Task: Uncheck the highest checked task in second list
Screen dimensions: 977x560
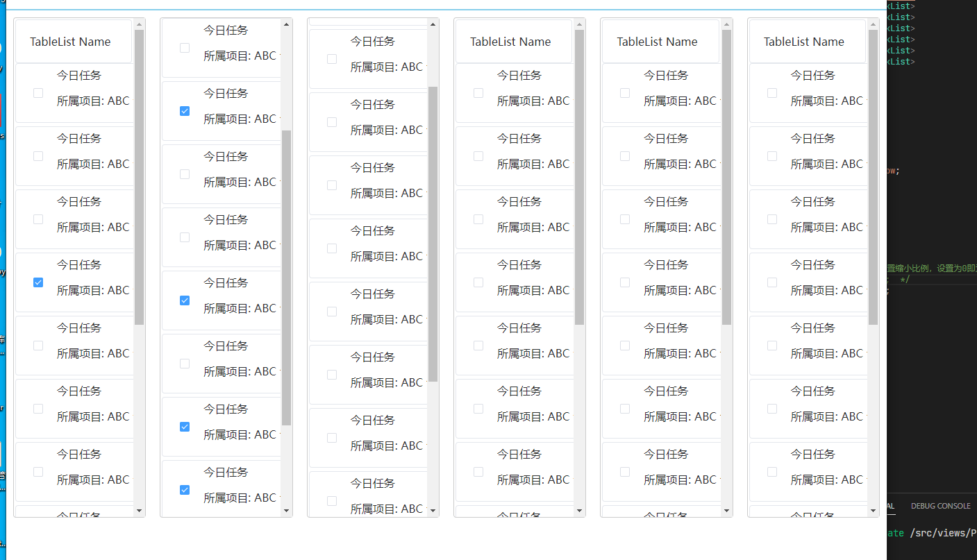Action: pyautogui.click(x=185, y=111)
